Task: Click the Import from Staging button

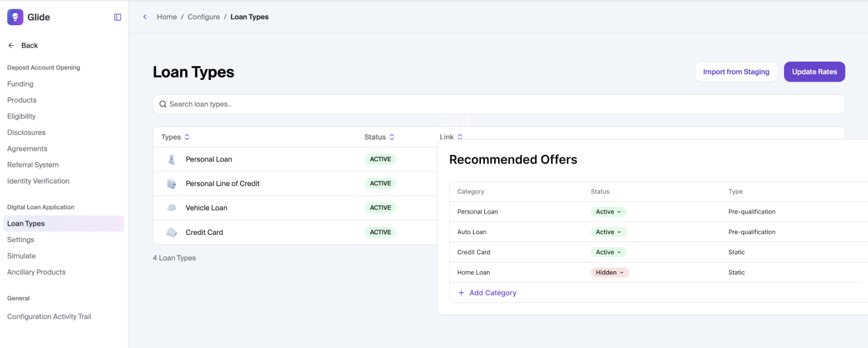Action: coord(736,72)
